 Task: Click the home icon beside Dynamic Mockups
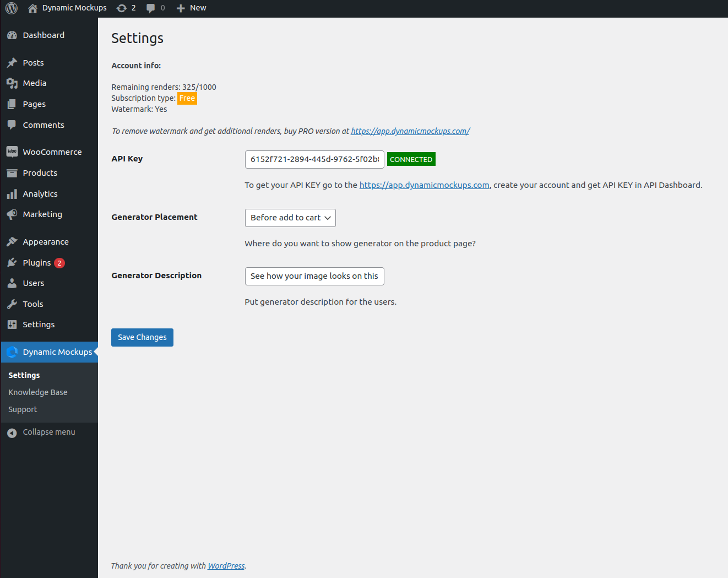click(x=33, y=8)
